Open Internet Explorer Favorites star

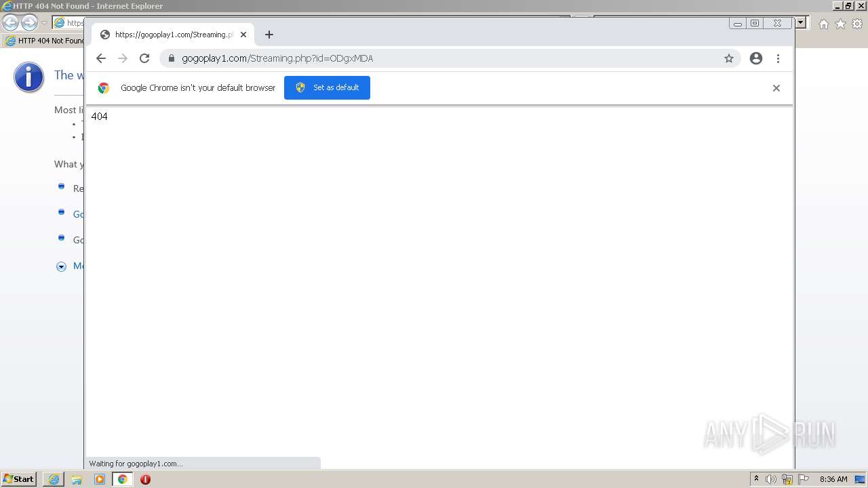(x=840, y=24)
